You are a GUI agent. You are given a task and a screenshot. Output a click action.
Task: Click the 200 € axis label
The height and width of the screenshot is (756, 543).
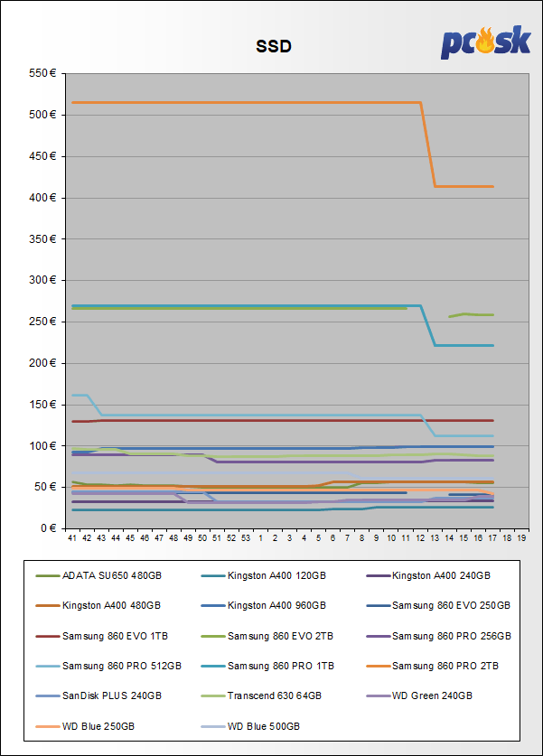tap(42, 363)
